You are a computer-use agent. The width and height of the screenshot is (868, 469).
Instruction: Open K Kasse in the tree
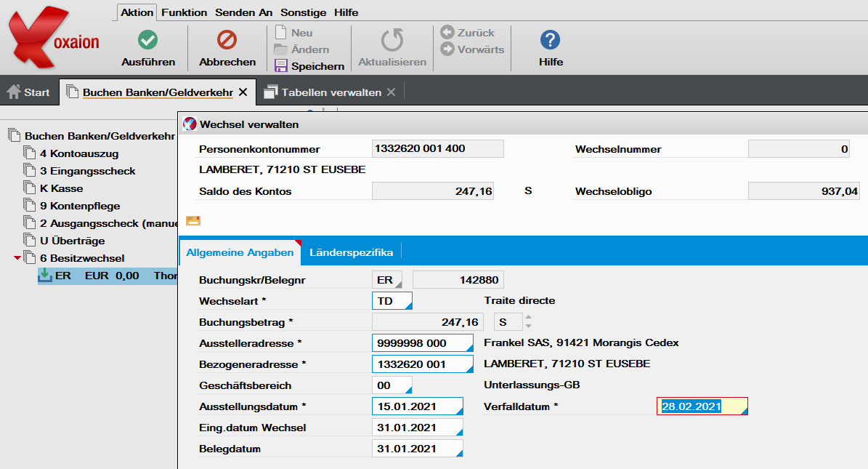click(62, 188)
